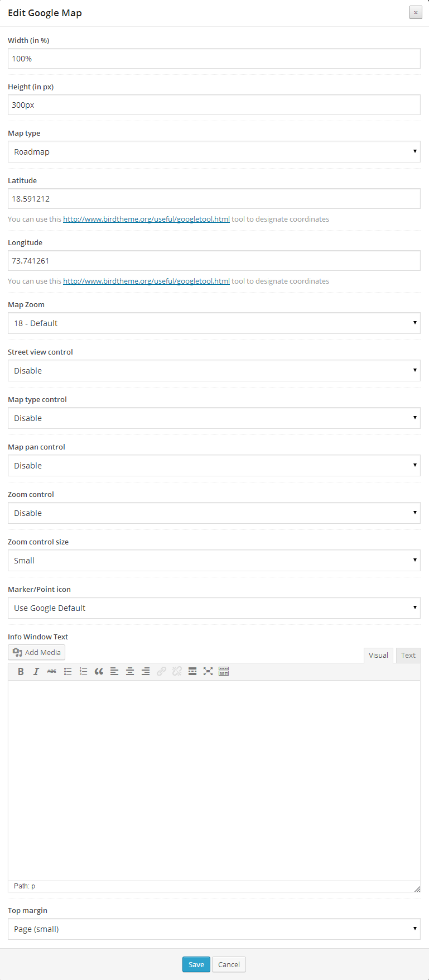The height and width of the screenshot is (980, 429).
Task: Apply italic formatting in editor
Action: point(36,671)
